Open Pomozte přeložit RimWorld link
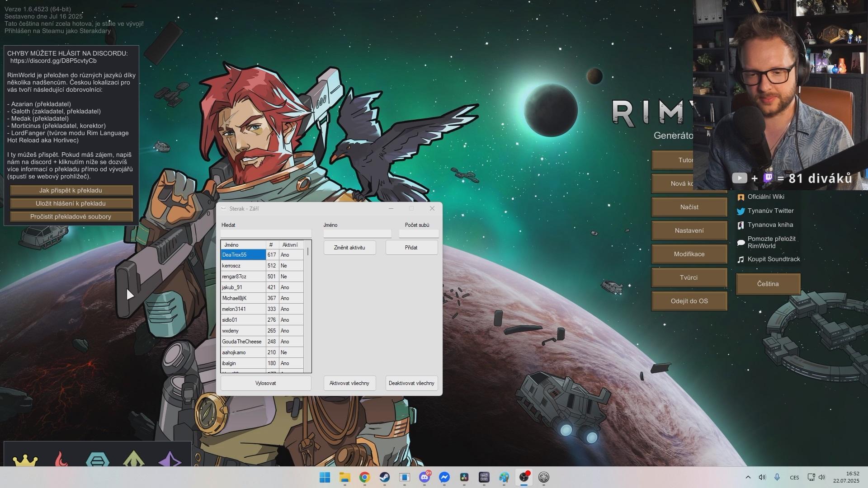The height and width of the screenshot is (488, 868). coord(771,242)
